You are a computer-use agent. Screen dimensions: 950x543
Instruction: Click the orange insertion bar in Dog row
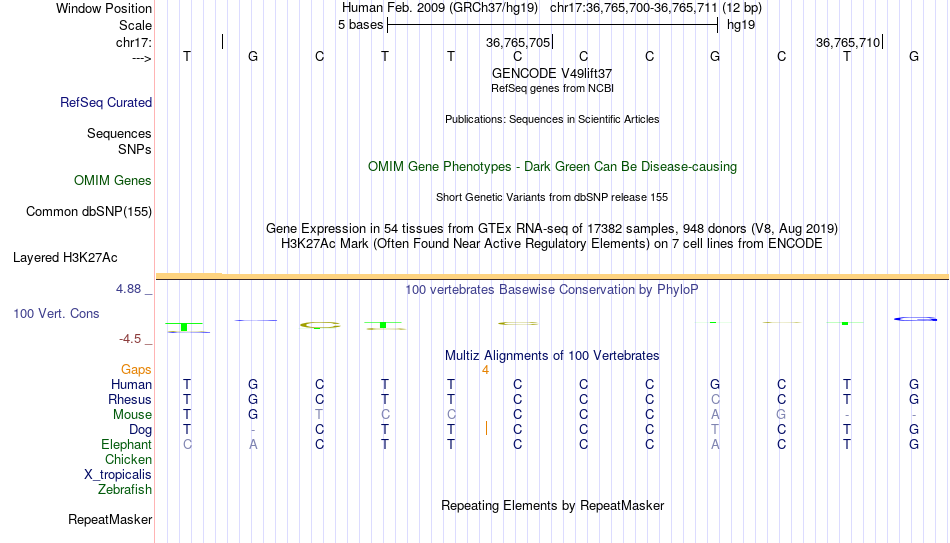coord(487,428)
